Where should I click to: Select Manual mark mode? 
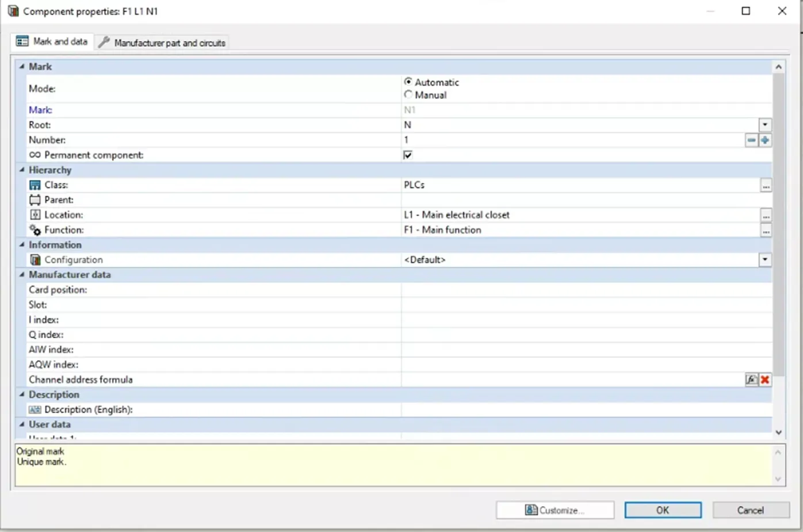[x=408, y=94]
